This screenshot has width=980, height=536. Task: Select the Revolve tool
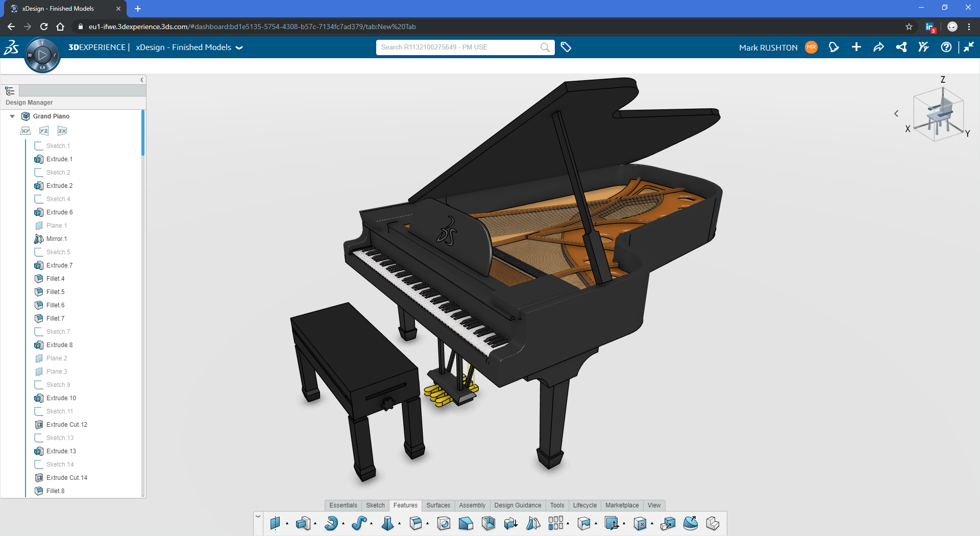[332, 523]
